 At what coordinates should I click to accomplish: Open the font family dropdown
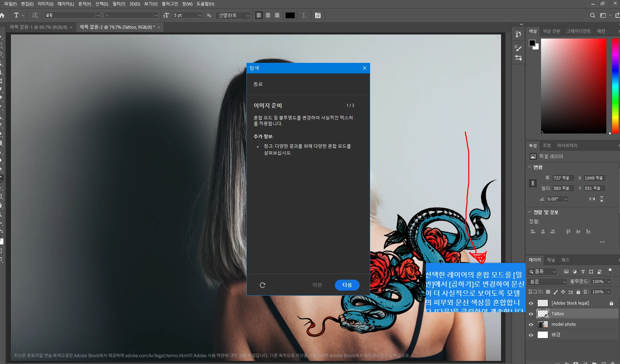pos(97,15)
